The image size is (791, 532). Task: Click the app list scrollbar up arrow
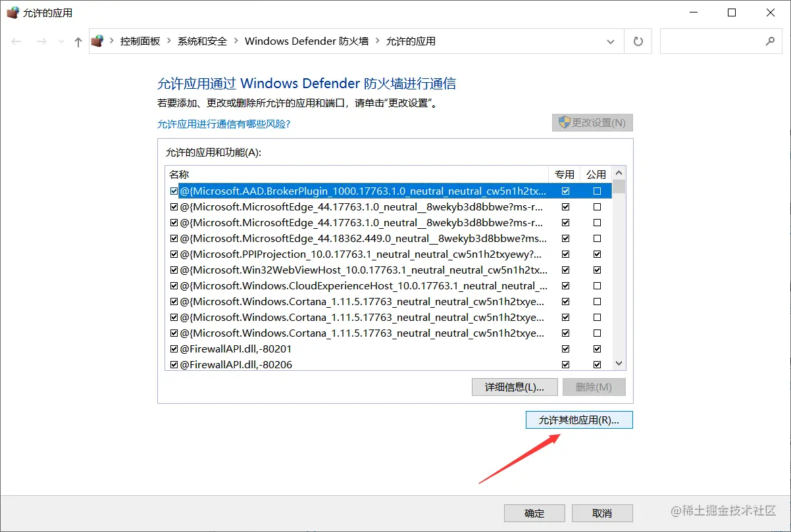pyautogui.click(x=619, y=174)
